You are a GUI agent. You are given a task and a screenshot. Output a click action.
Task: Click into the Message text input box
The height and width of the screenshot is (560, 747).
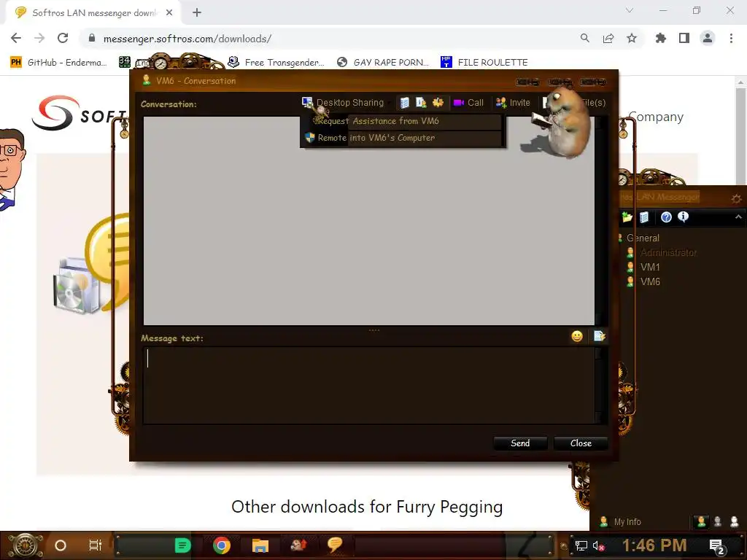click(x=368, y=385)
